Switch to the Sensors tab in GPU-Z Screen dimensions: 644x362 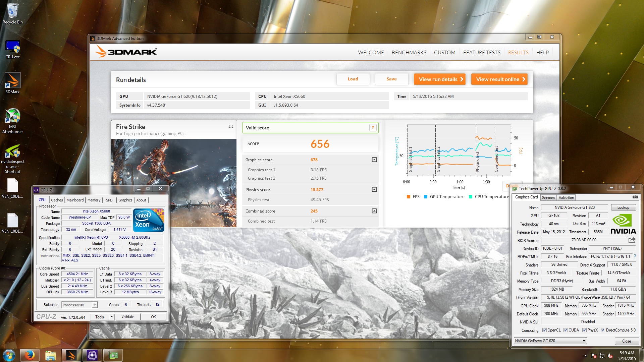click(548, 198)
